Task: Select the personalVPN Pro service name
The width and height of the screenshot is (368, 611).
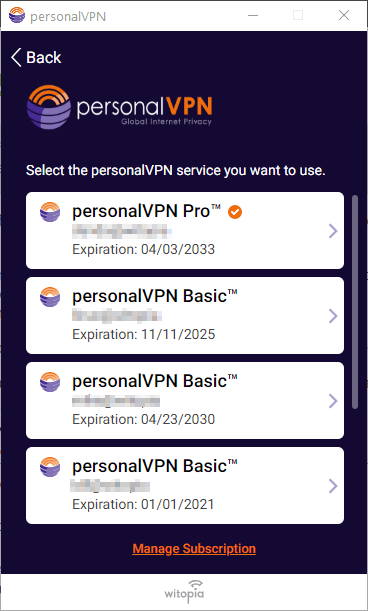Action: coord(147,212)
